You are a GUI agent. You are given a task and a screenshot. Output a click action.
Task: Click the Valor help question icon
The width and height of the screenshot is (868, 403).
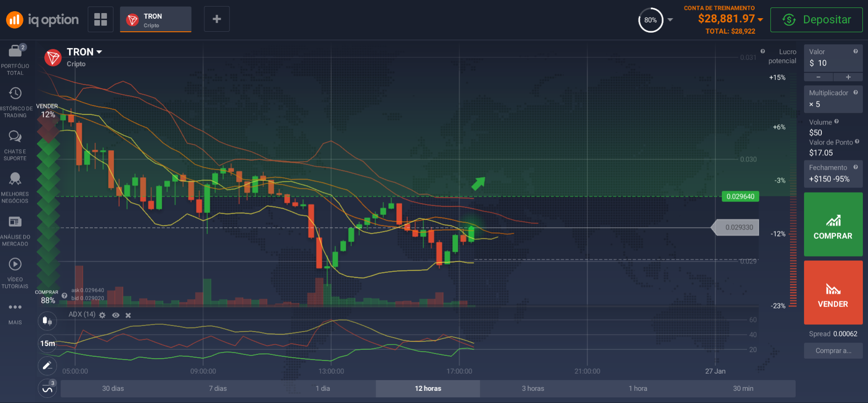point(855,51)
